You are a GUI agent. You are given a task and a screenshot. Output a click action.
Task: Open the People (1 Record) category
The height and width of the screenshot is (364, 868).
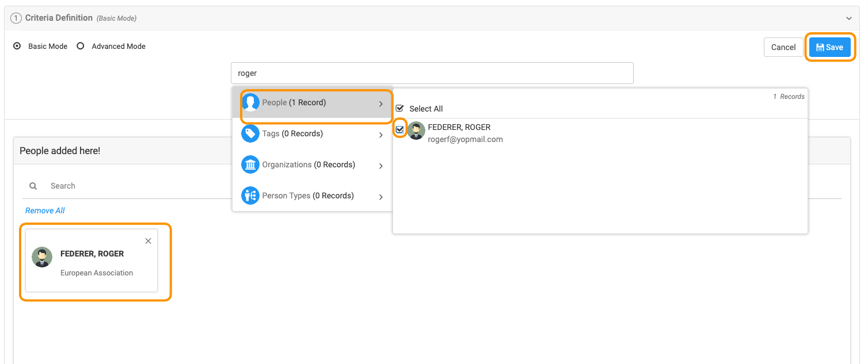pyautogui.click(x=312, y=103)
